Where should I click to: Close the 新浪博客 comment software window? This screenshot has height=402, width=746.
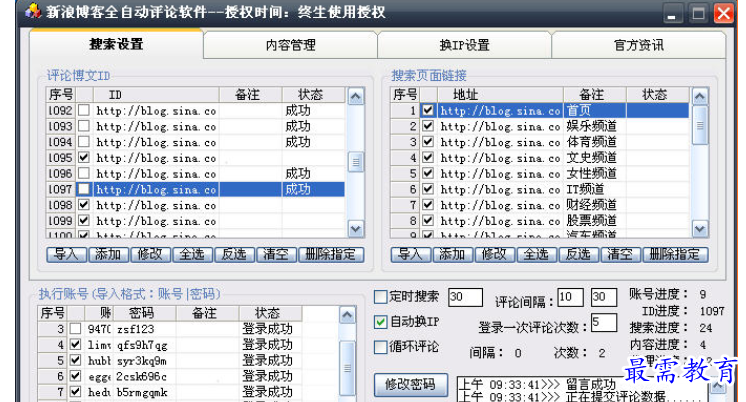coord(724,13)
